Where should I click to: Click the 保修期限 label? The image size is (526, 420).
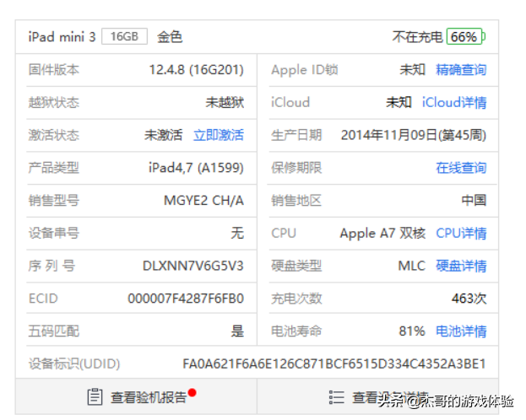(x=296, y=168)
